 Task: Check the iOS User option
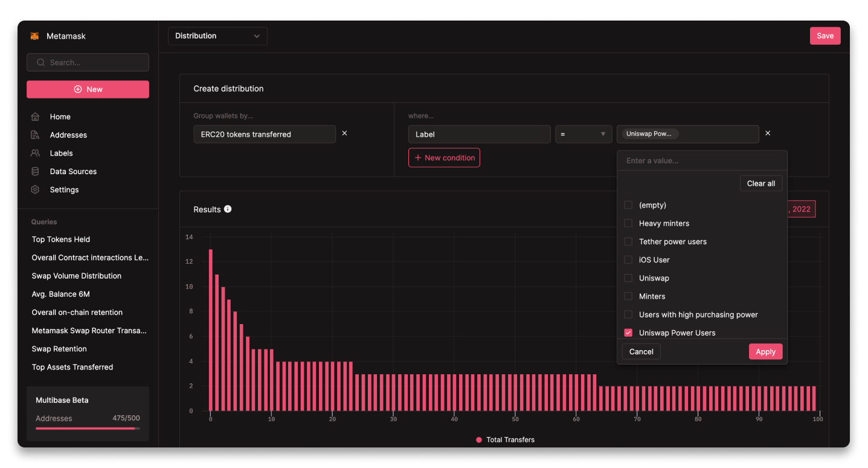click(628, 260)
